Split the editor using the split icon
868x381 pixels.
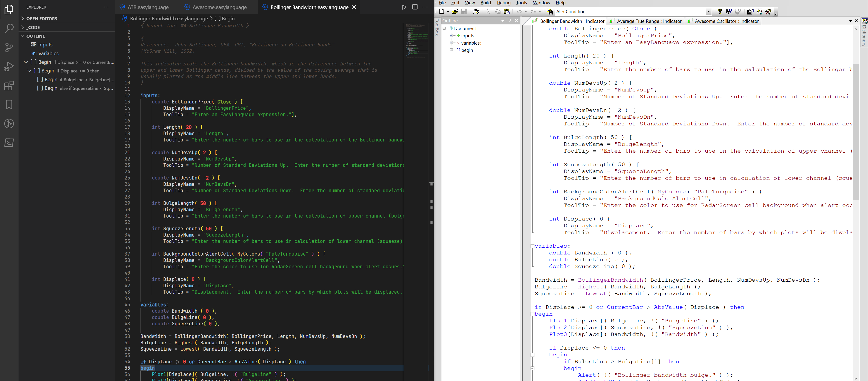pos(415,7)
